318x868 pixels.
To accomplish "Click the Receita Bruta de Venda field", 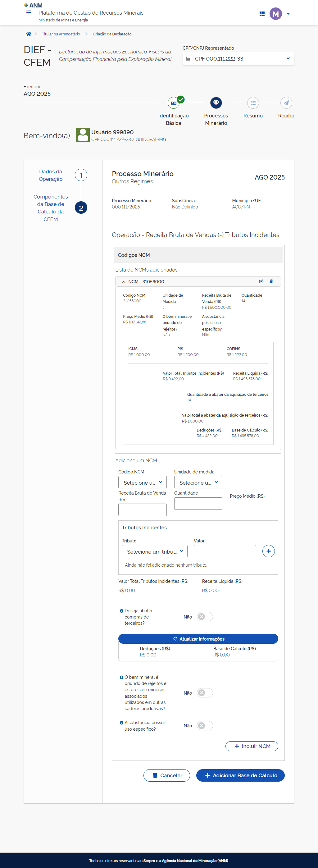I will click(x=142, y=510).
